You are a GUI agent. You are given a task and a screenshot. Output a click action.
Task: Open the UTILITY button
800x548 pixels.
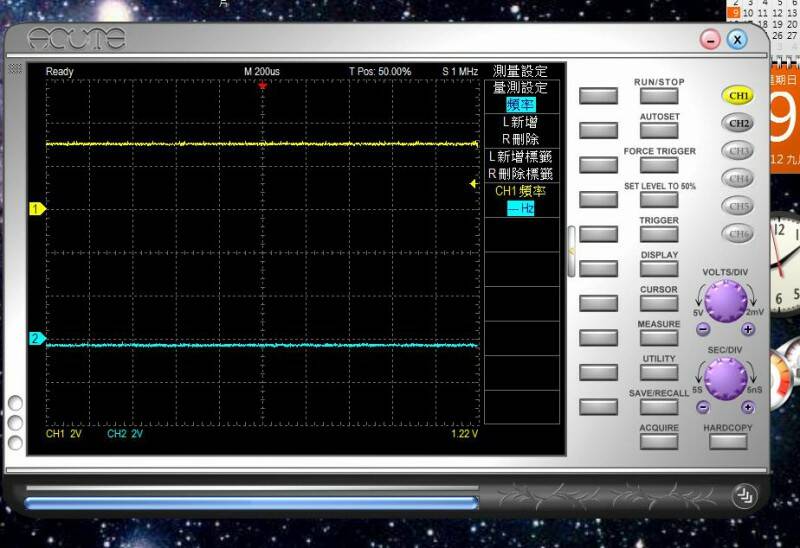[659, 372]
